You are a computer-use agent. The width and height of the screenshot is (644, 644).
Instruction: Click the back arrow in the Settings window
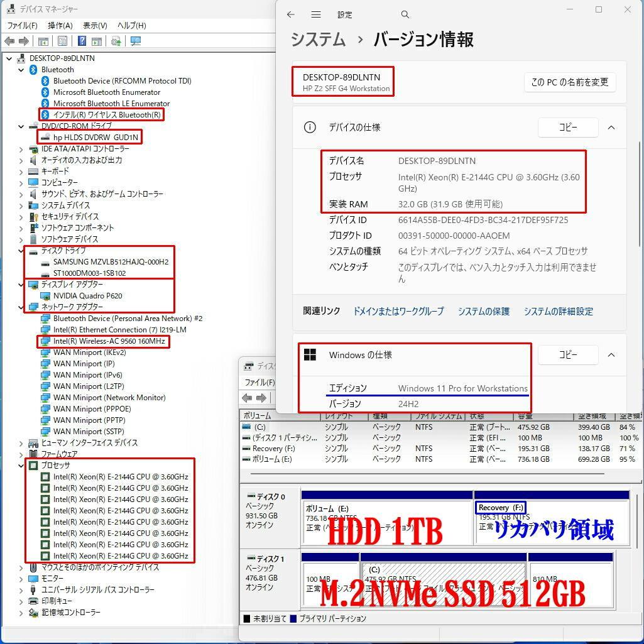coord(290,14)
